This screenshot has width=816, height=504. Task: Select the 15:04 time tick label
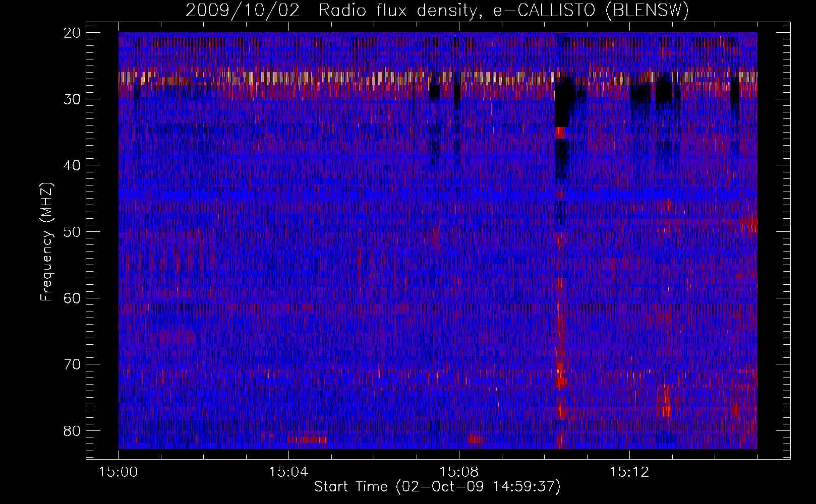pyautogui.click(x=288, y=472)
